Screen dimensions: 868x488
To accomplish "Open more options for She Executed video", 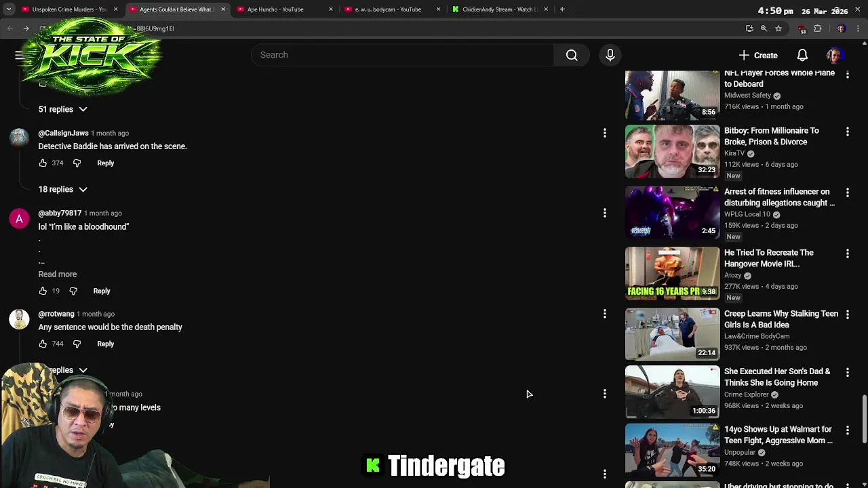I will pyautogui.click(x=847, y=372).
